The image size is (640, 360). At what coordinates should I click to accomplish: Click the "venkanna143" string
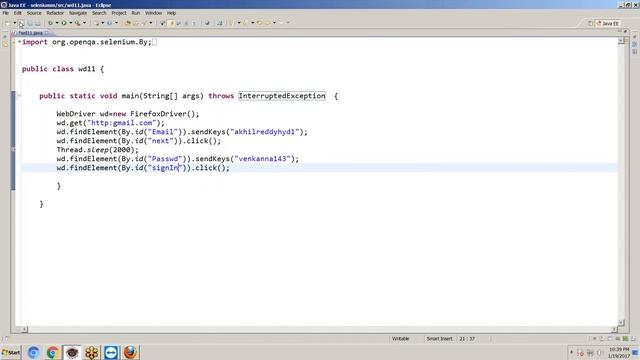tap(262, 159)
